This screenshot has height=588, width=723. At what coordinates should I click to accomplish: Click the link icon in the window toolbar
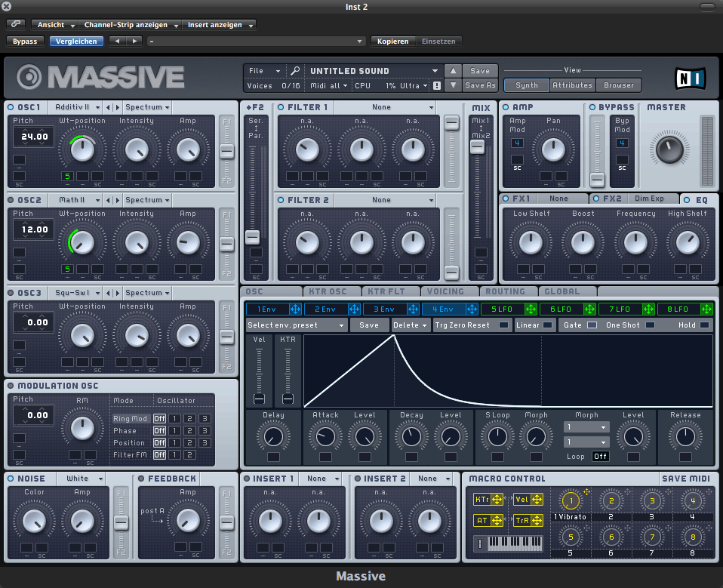click(x=14, y=24)
